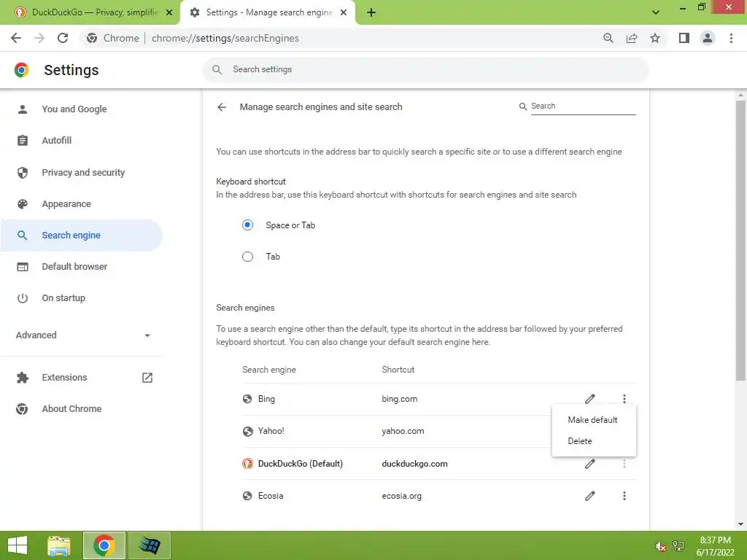
Task: Click the ecosia.org shortcut text
Action: (402, 496)
